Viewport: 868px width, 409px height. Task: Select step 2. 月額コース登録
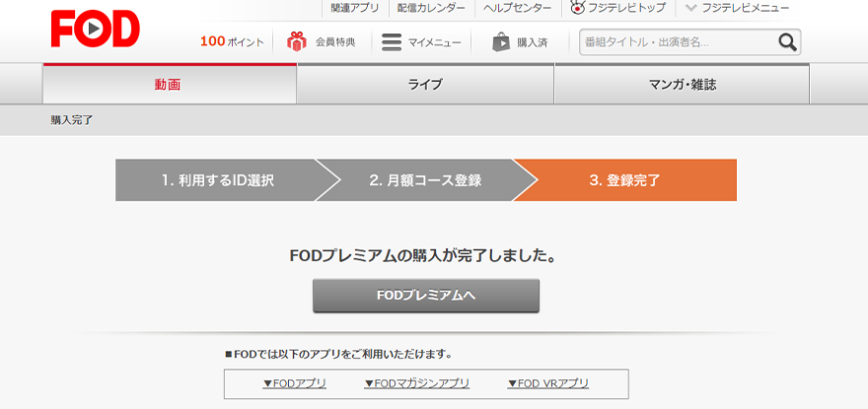tap(425, 180)
